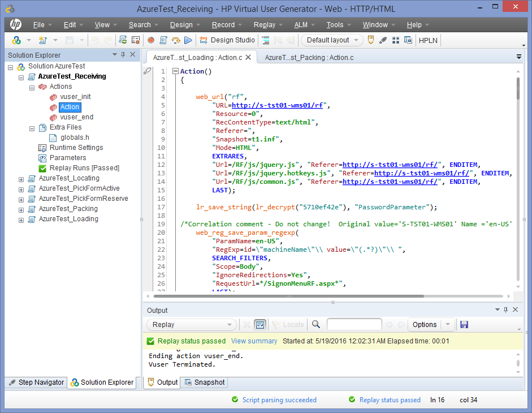Expand the AzureTest_PickFormReserve script

pos(21,200)
